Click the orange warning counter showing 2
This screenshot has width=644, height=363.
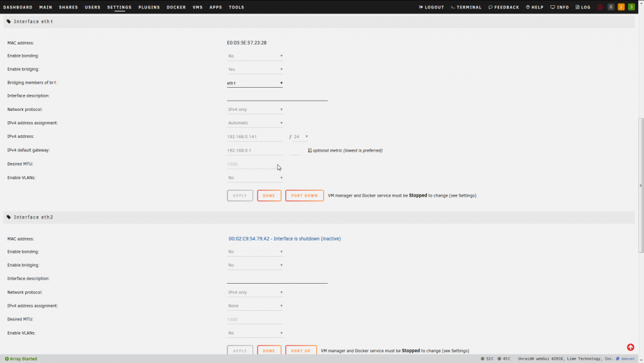(x=621, y=7)
